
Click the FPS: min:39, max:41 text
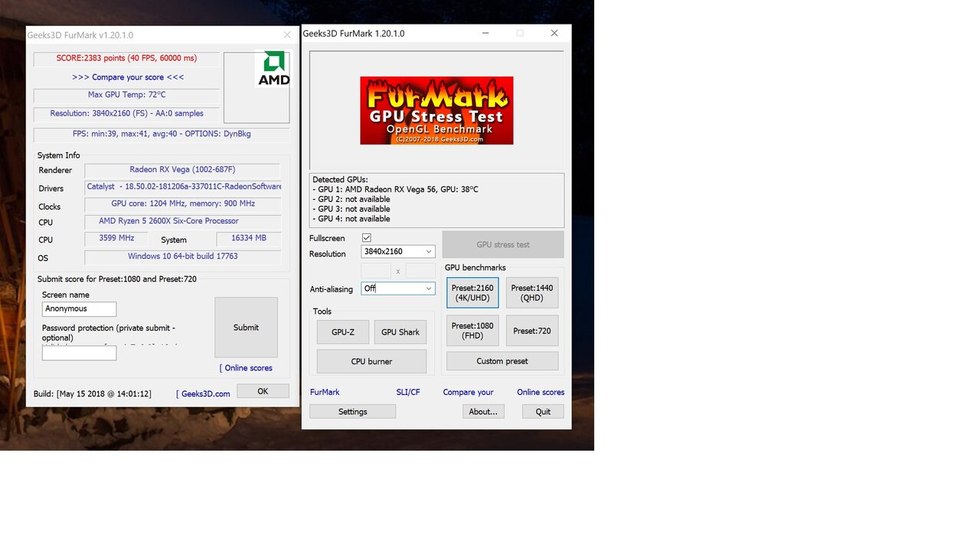pos(162,134)
